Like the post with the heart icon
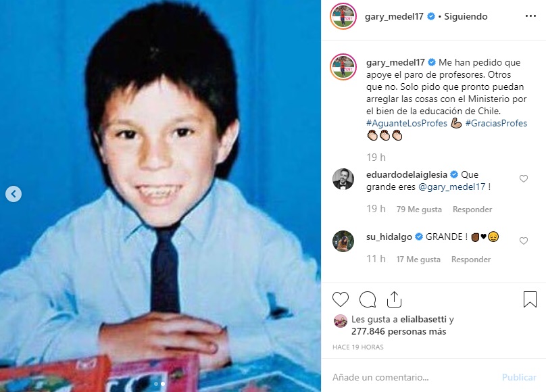Image resolution: width=546 pixels, height=392 pixels. 340,299
